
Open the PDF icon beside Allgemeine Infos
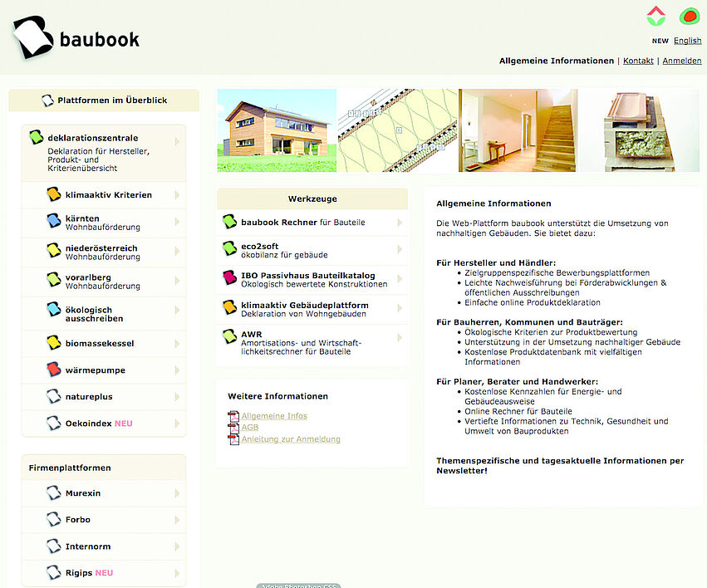233,416
